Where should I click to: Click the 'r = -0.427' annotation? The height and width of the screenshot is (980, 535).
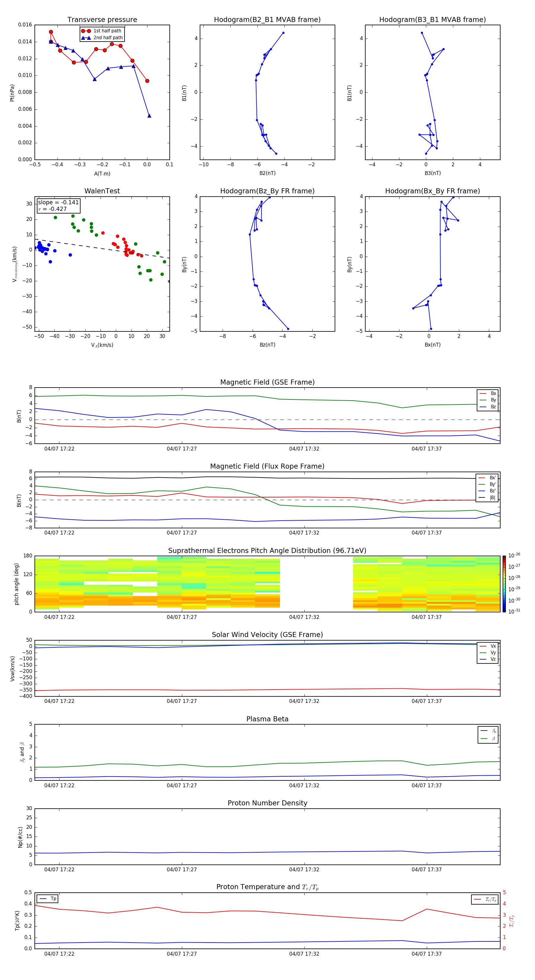coord(53,209)
